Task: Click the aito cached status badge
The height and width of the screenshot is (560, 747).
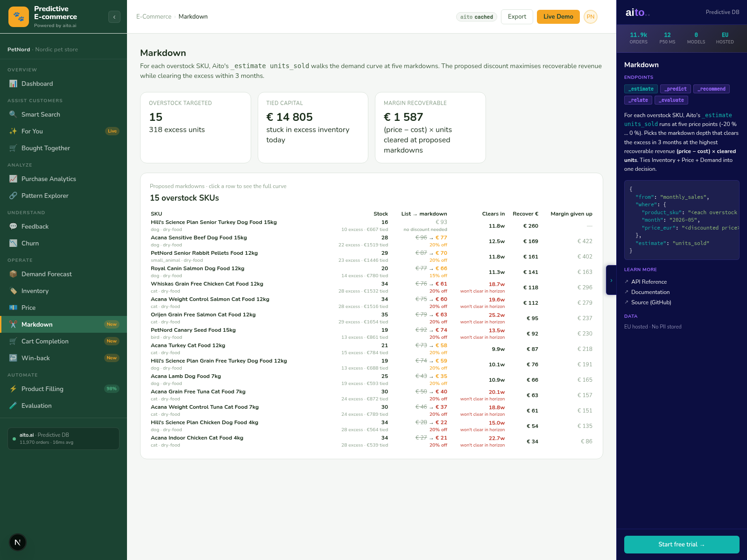Action: [476, 17]
